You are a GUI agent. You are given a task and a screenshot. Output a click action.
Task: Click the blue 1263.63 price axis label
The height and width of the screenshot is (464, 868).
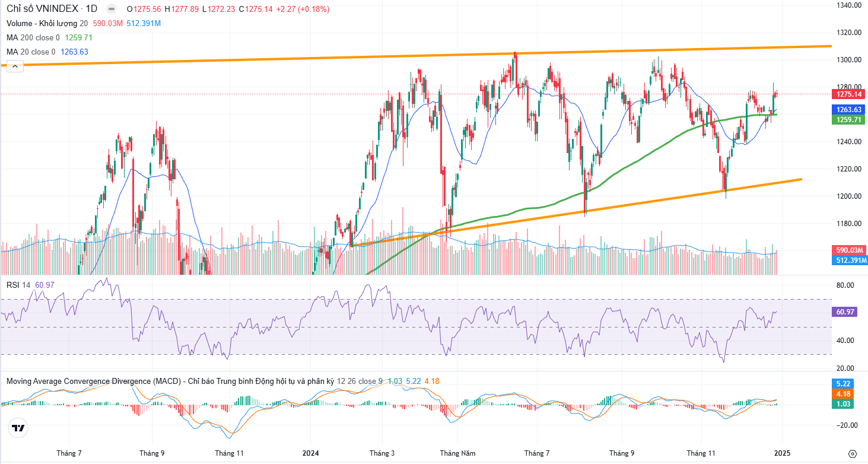pyautogui.click(x=850, y=110)
